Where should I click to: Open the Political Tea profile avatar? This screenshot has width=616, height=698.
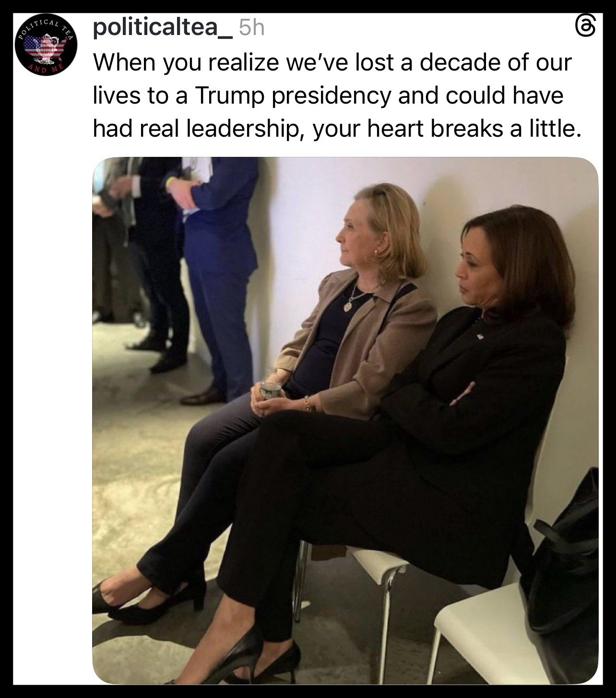pos(46,47)
